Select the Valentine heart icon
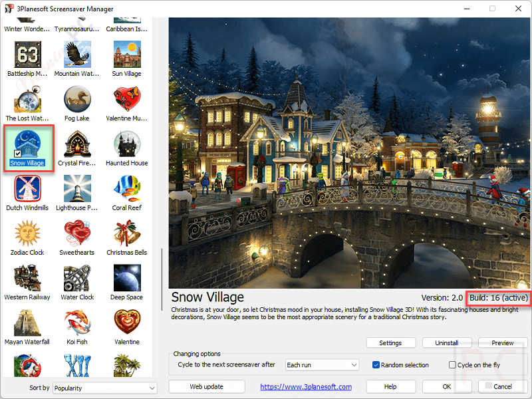The image size is (532, 399). point(127,323)
